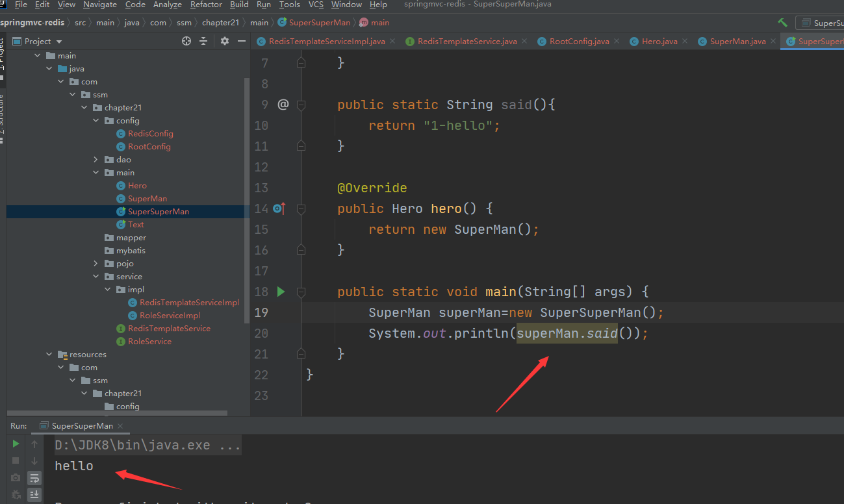
Task: Switch to the Hero.java tab
Action: (659, 41)
